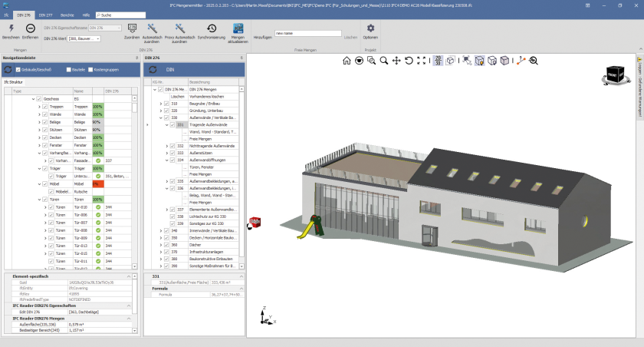Refresh the Navigationsleiste panel
The width and height of the screenshot is (644, 347).
click(8, 70)
